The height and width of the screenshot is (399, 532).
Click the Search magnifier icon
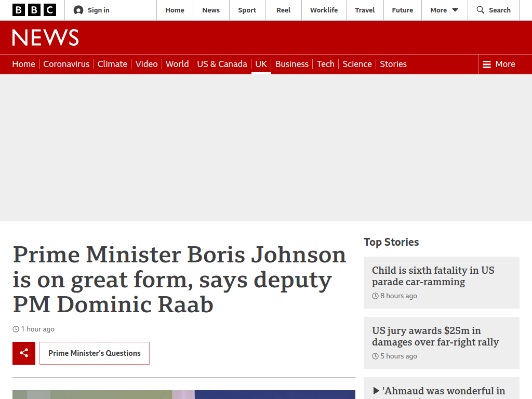pyautogui.click(x=481, y=10)
